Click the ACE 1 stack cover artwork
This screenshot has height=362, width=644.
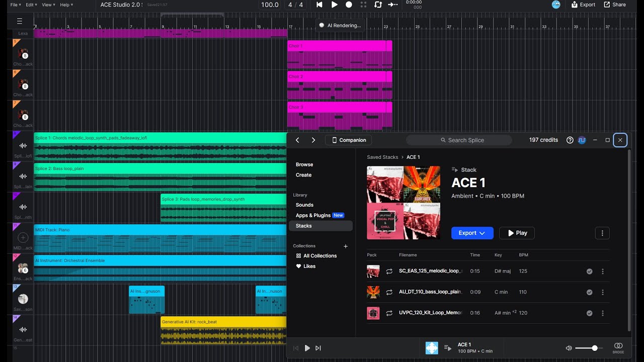point(404,203)
